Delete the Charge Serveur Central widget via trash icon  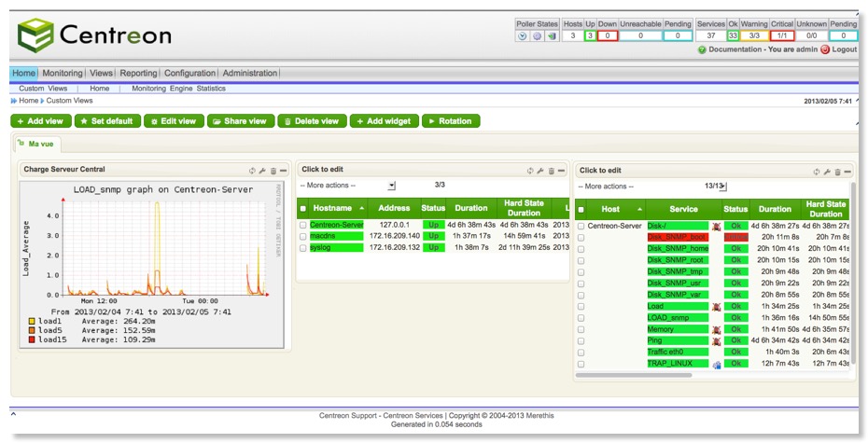(273, 171)
